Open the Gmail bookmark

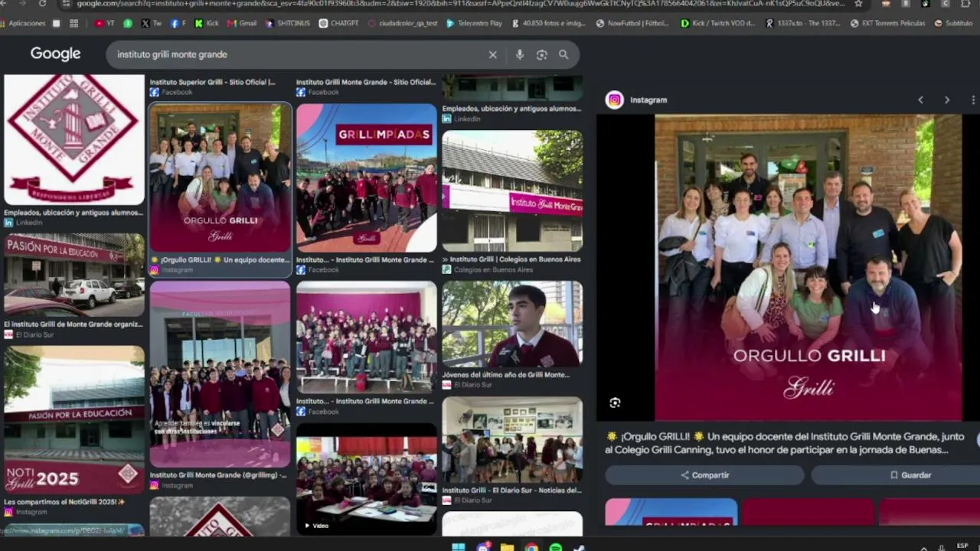pos(242,23)
